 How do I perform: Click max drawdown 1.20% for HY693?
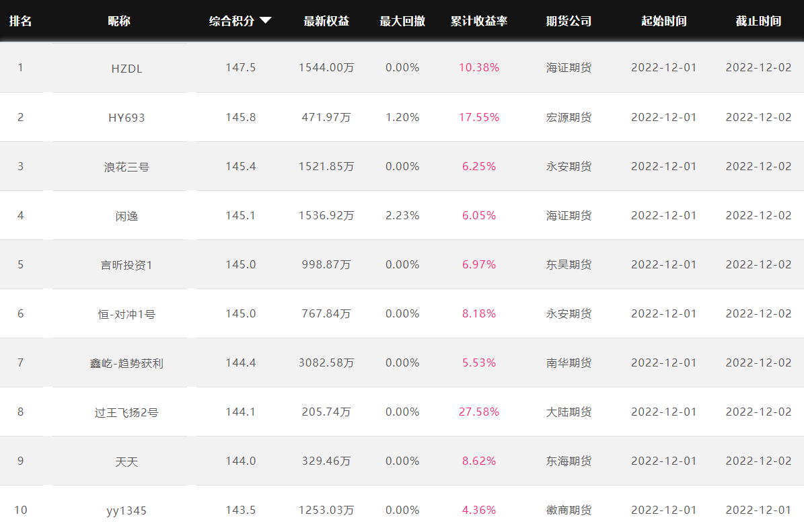[x=402, y=118]
